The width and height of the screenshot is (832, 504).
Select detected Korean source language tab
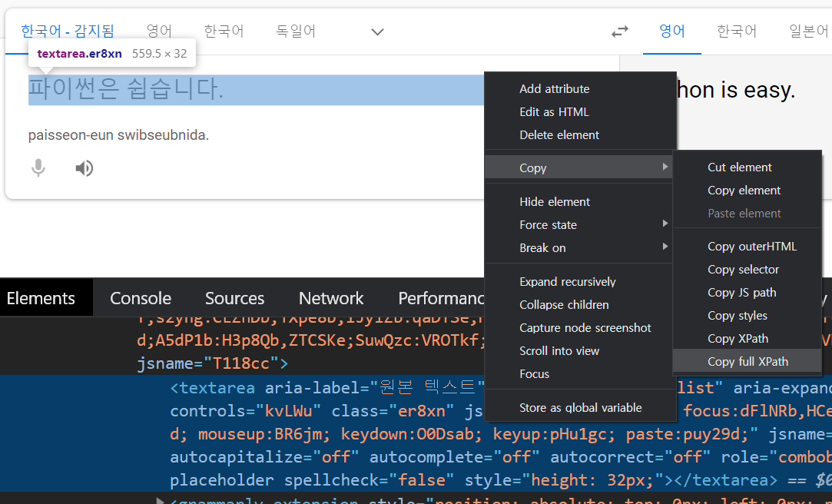click(68, 31)
